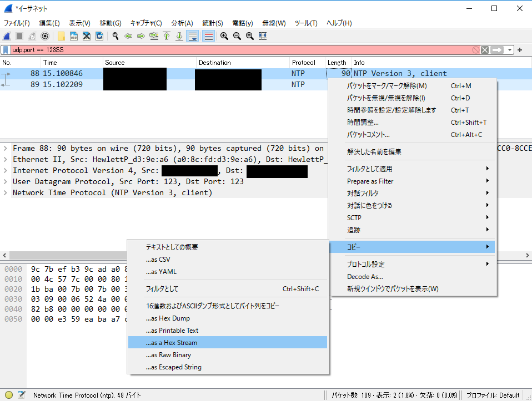The width and height of the screenshot is (532, 401).
Task: Expand Internet Protocol Version 4 row
Action: pyautogui.click(x=6, y=170)
